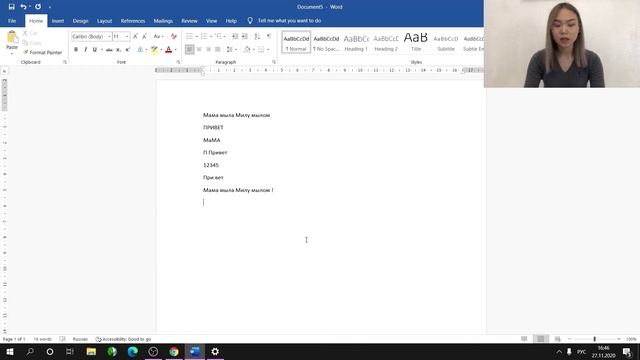Open the View tab

click(x=211, y=21)
